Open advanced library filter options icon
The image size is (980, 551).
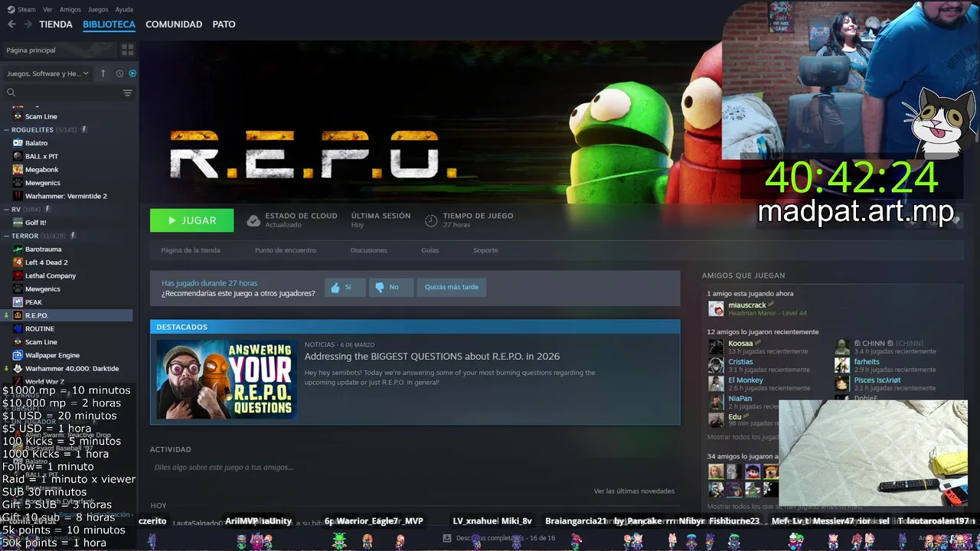click(127, 93)
